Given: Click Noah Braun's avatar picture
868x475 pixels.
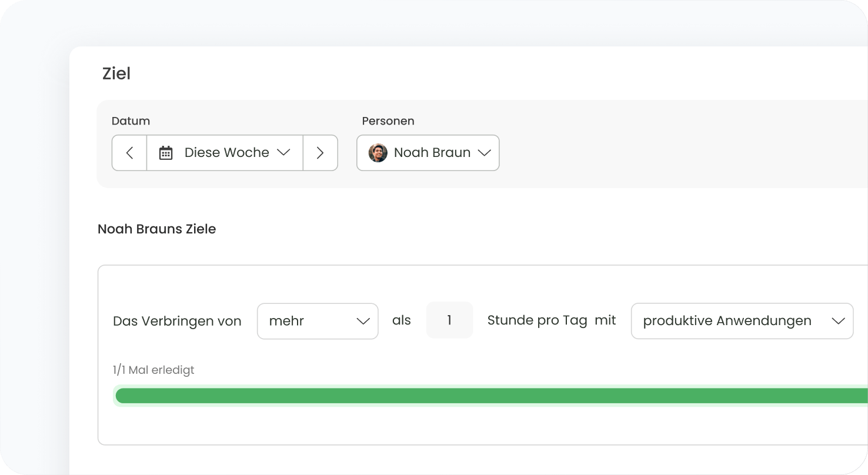Looking at the screenshot, I should (378, 153).
